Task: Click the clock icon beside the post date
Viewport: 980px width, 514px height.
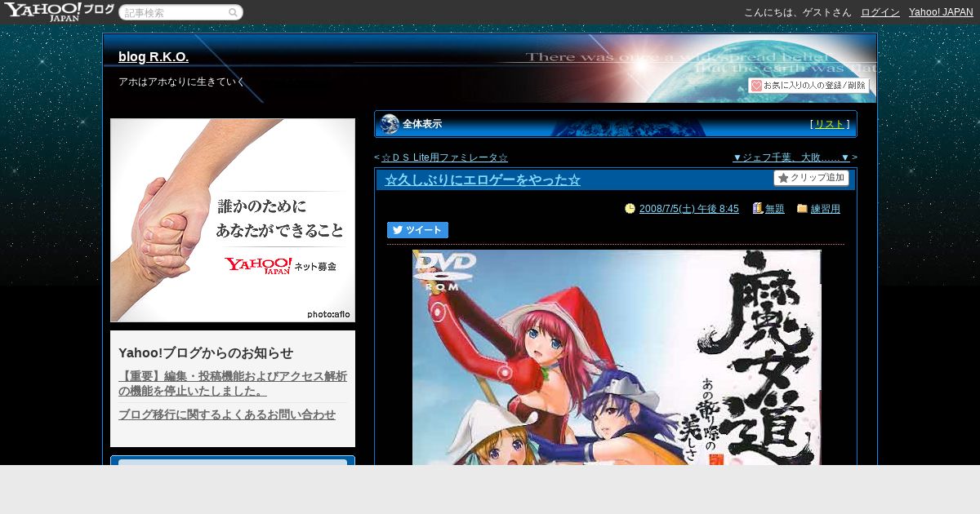Action: point(630,209)
